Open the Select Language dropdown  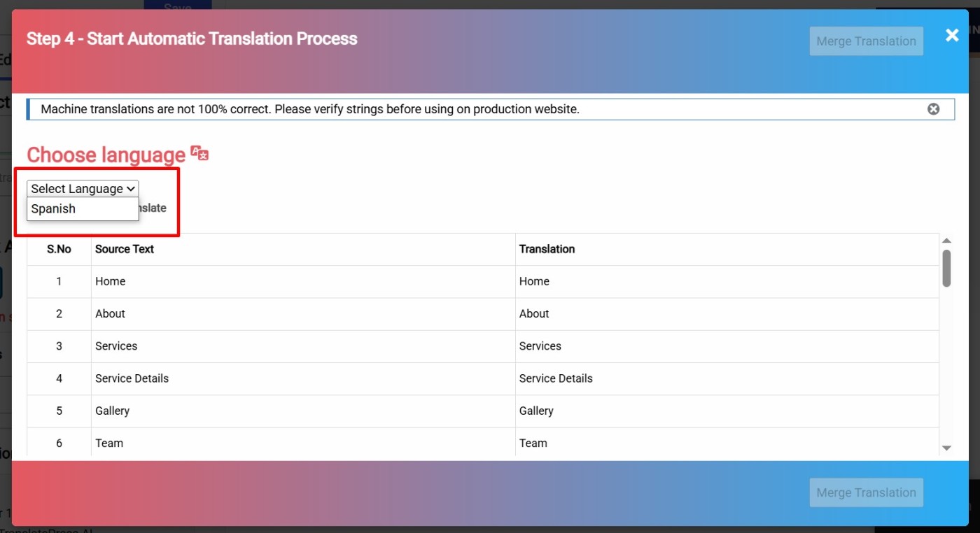click(83, 189)
